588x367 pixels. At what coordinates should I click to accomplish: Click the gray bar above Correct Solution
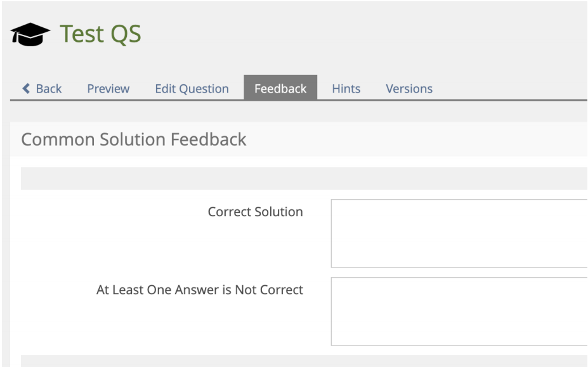[304, 179]
